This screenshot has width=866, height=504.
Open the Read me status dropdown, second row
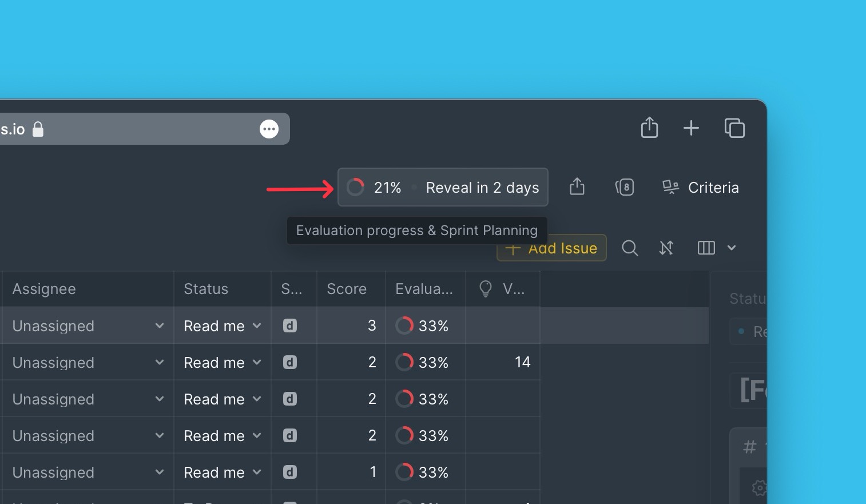pyautogui.click(x=256, y=362)
